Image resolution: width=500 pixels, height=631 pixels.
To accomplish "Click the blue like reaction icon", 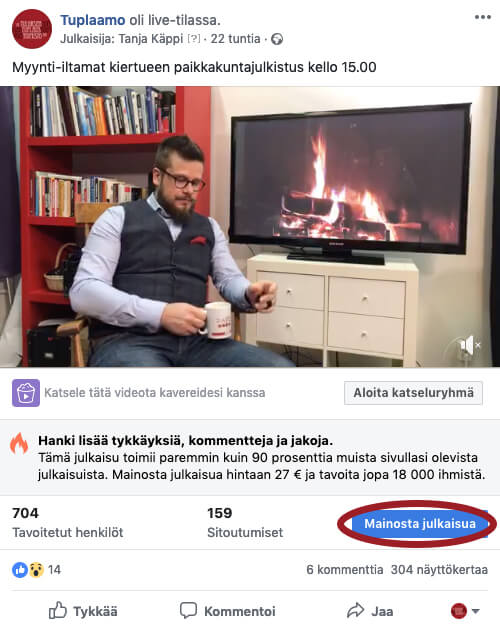I will [x=20, y=570].
